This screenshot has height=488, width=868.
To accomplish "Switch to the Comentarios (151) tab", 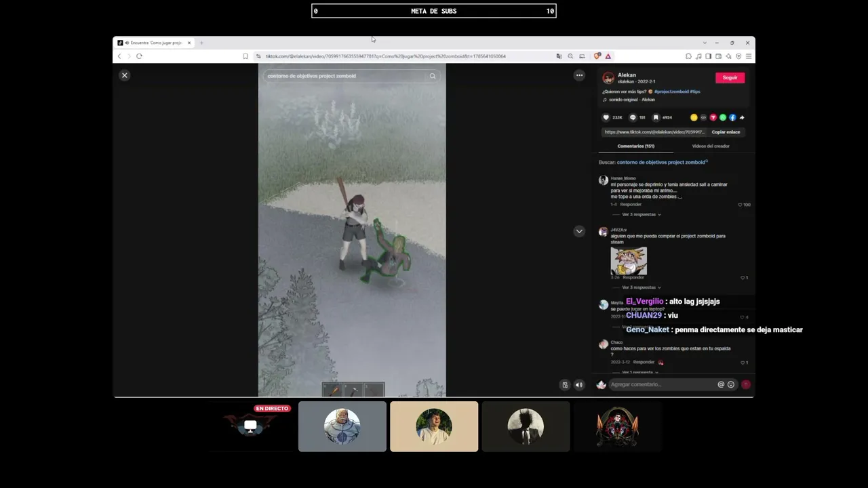I will pos(636,146).
